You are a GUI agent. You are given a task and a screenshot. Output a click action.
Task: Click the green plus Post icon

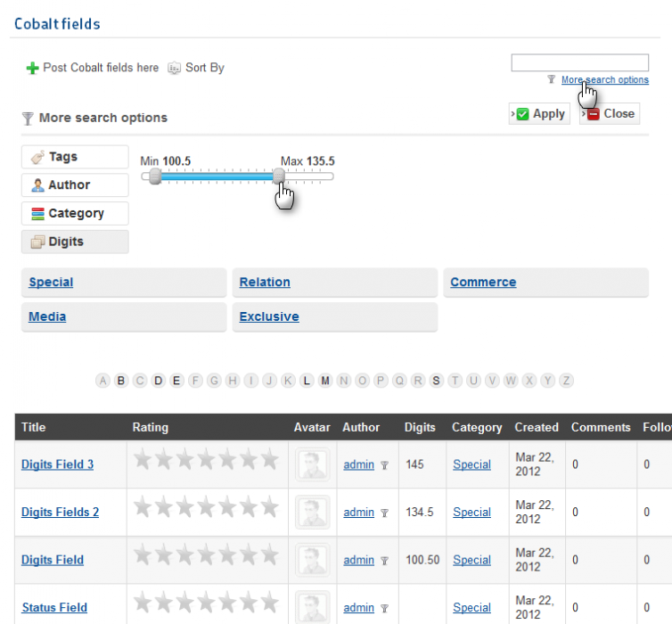(33, 68)
